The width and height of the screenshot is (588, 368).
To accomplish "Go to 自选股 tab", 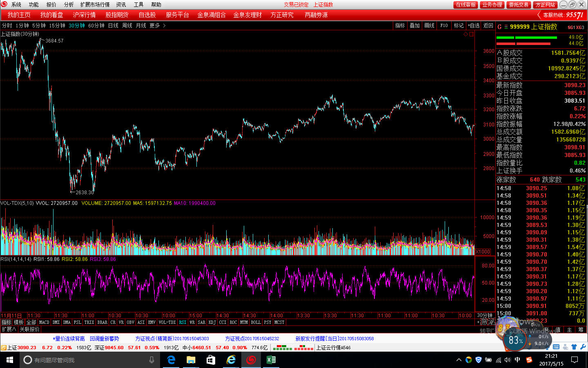I will 147,15.
